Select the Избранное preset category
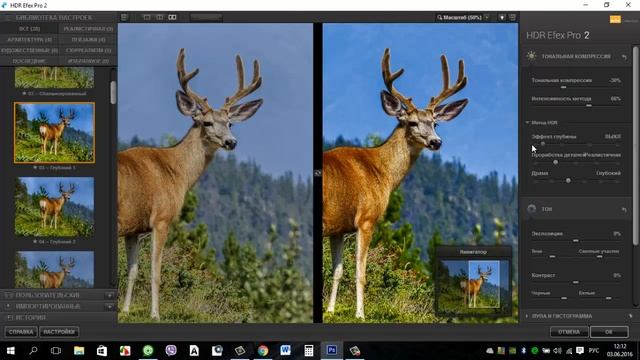The height and width of the screenshot is (360, 640). tap(88, 61)
